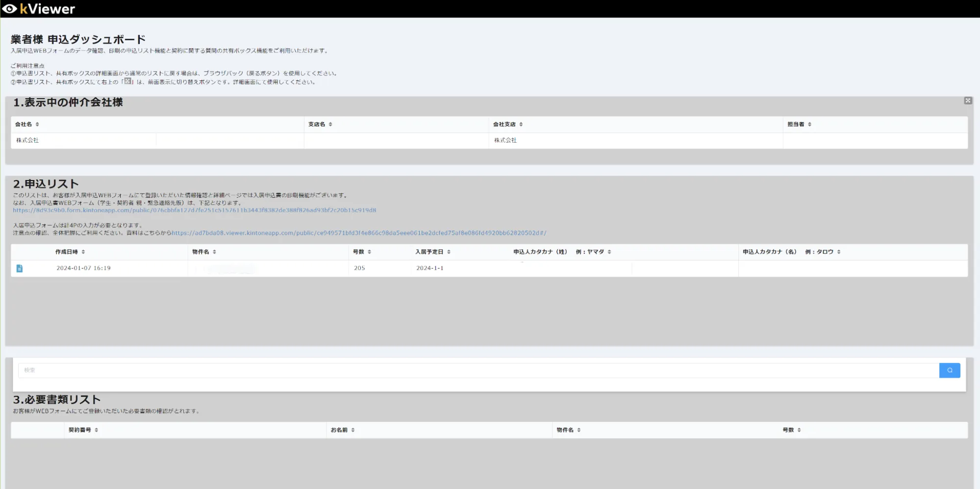Open the viewer.kintoneapp.com reference materials link
This screenshot has height=489, width=980.
click(x=358, y=233)
